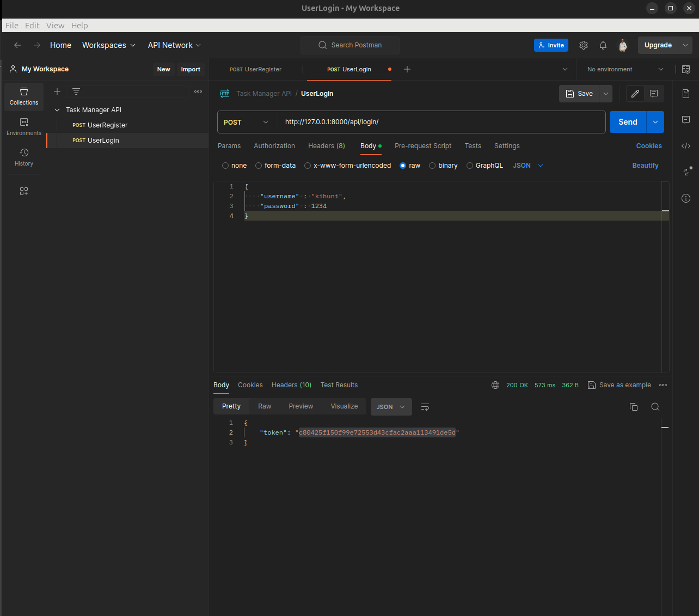Select the form-data body type radio
Image resolution: width=699 pixels, height=616 pixels.
[x=259, y=166]
